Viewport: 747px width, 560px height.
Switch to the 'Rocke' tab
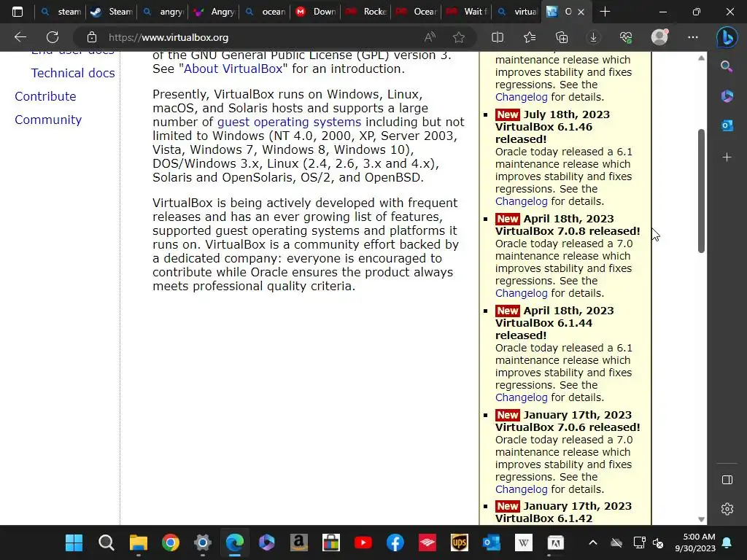pyautogui.click(x=366, y=12)
